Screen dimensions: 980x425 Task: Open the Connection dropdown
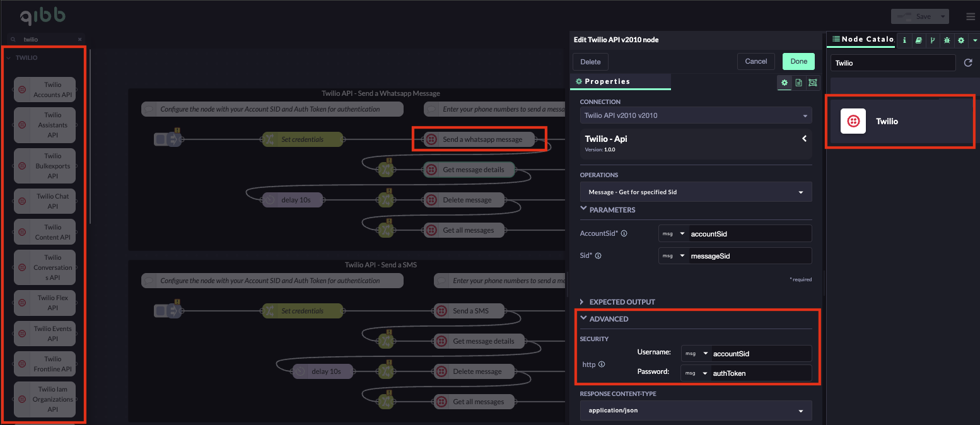tap(696, 116)
